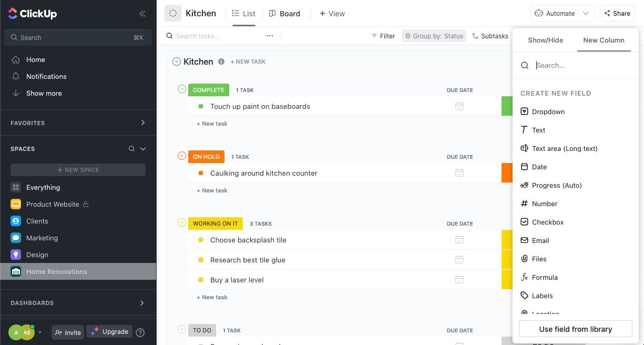
Task: Open the Notifications bell in sidebar
Action: 16,76
